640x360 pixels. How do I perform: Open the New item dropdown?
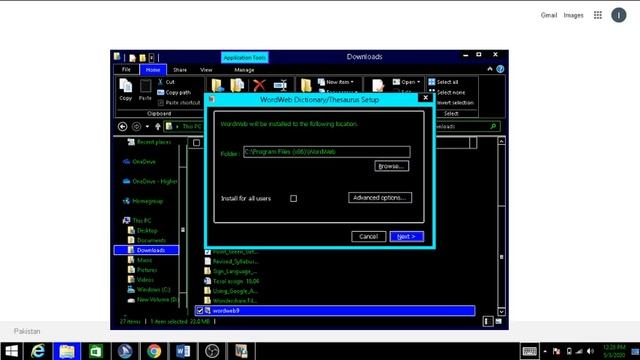coord(336,82)
